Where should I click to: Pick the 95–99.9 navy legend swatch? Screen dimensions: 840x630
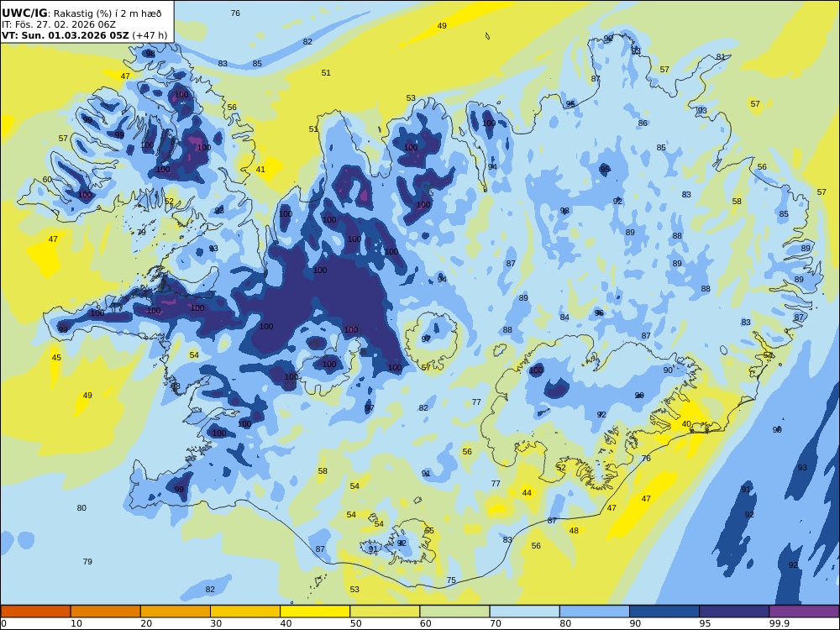(734, 612)
